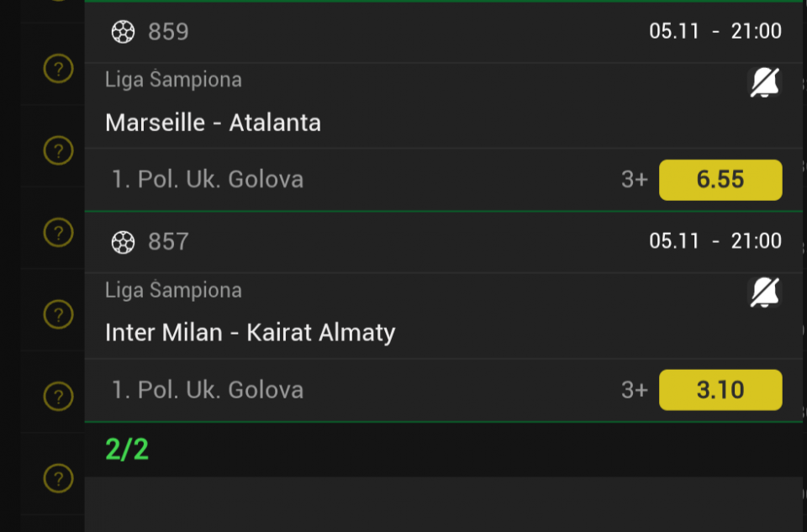Image resolution: width=807 pixels, height=532 pixels.
Task: Click the football icon beside match 859
Action: coord(123,32)
